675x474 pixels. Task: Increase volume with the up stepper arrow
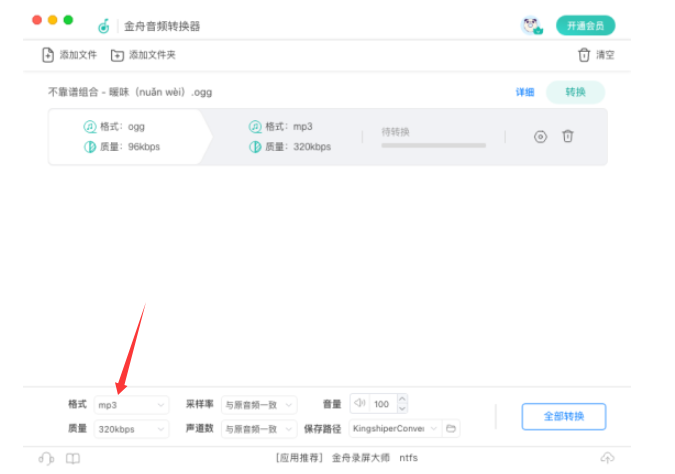click(402, 399)
